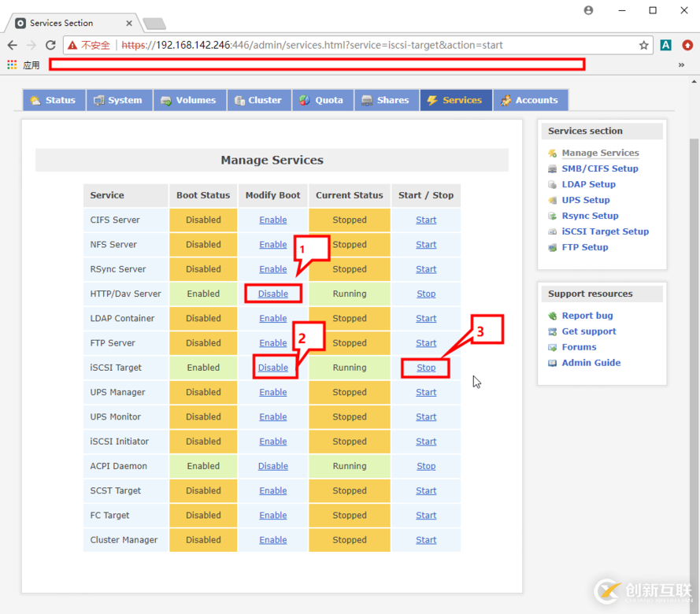Start the CIFS Server service

pos(426,220)
